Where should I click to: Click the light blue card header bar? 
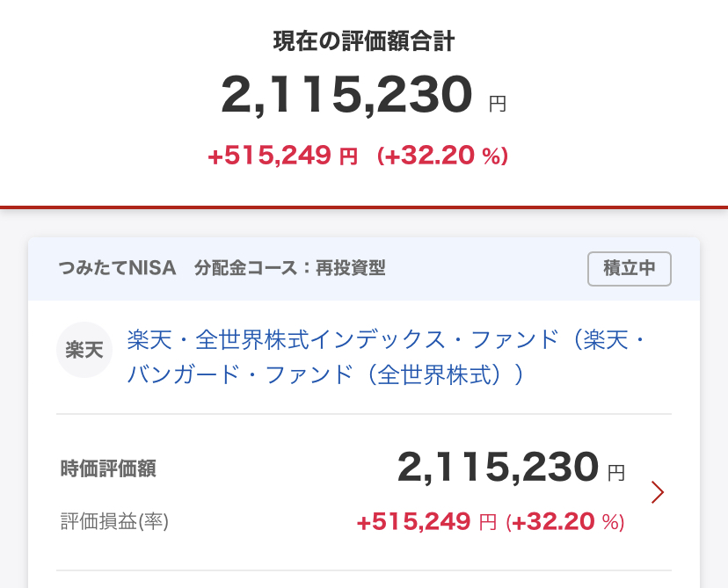364,269
